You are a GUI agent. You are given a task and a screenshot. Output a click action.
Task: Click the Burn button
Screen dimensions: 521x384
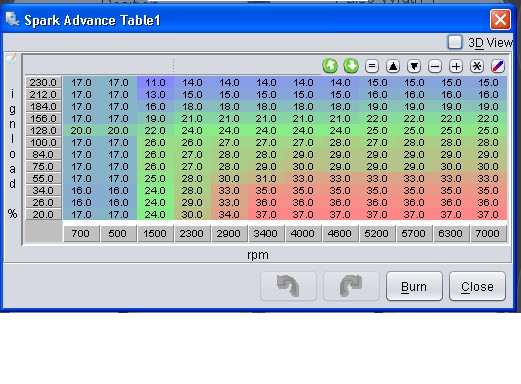(414, 286)
